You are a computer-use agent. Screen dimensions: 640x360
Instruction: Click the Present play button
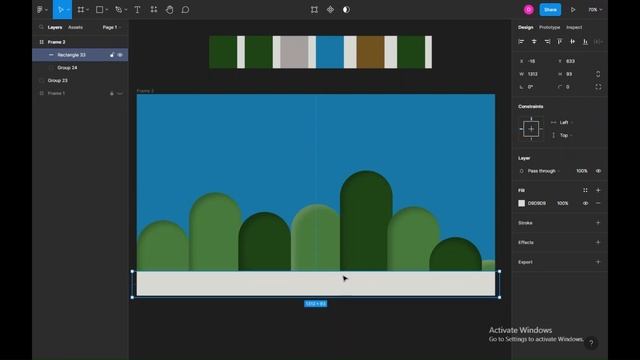pos(573,9)
